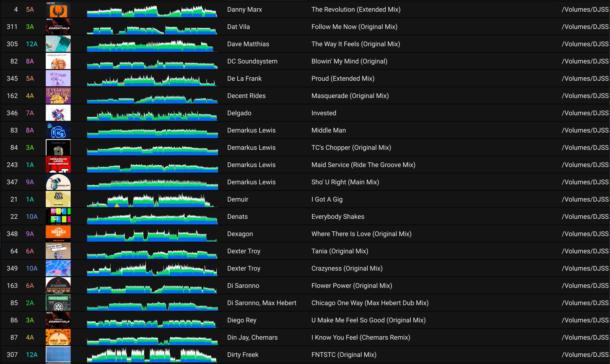610x364 pixels.
Task: Click file path of Middle Man track
Action: (x=585, y=130)
